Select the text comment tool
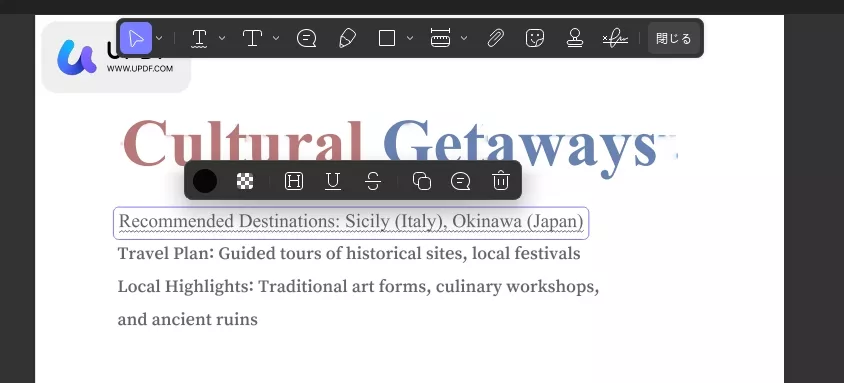 (252, 38)
